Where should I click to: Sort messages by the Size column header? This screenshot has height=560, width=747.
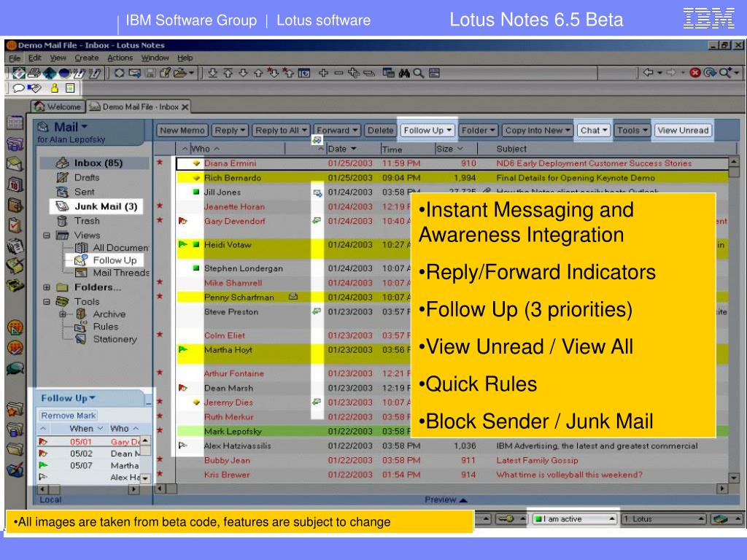click(x=449, y=149)
